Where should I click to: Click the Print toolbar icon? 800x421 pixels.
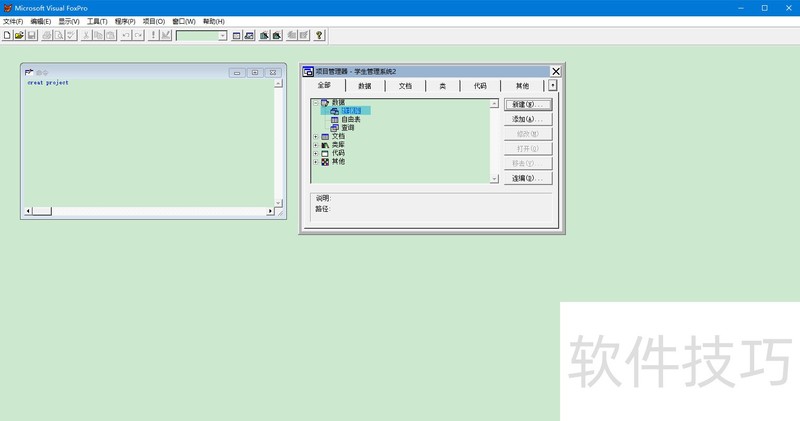coord(47,35)
